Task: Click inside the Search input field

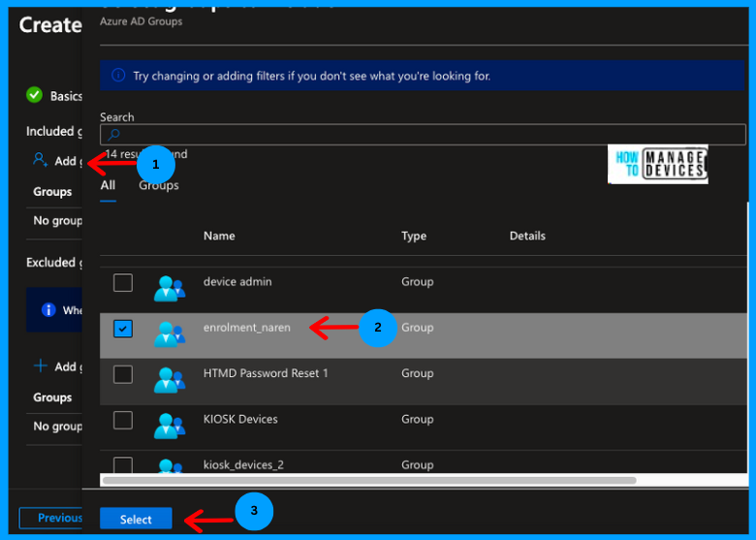Action: tap(426, 135)
